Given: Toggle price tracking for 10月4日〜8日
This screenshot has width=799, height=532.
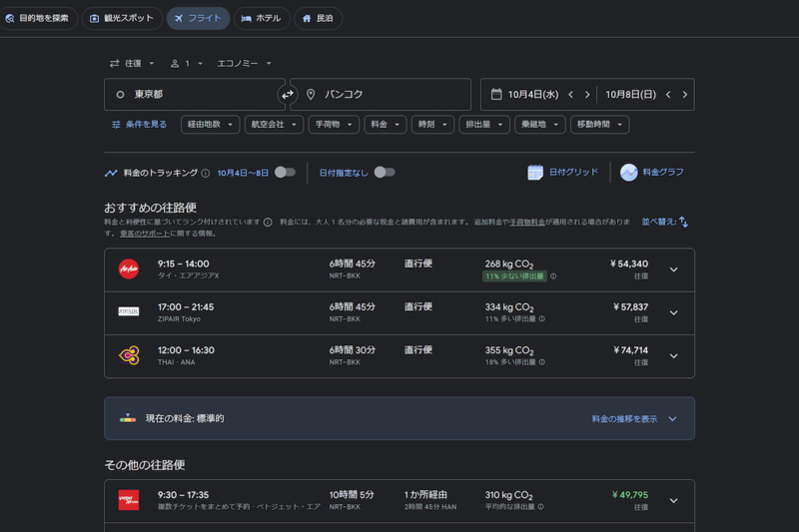Looking at the screenshot, I should click(x=285, y=173).
